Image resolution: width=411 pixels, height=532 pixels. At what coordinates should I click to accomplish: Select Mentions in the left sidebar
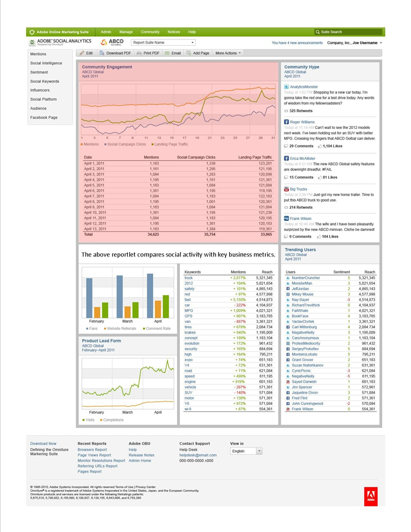tap(38, 54)
